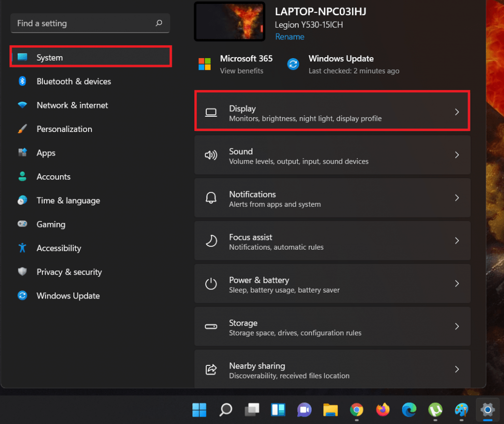Click the Settings gear in taskbar

[x=488, y=410]
